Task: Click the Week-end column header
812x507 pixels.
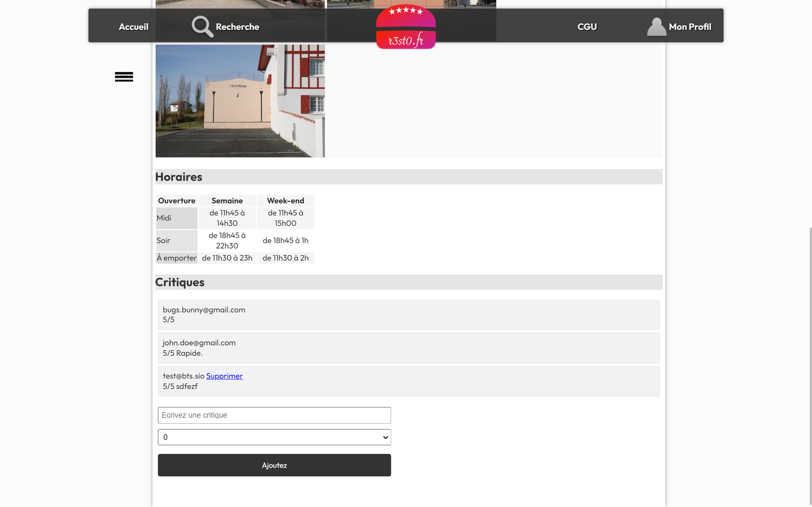Action: pyautogui.click(x=285, y=201)
